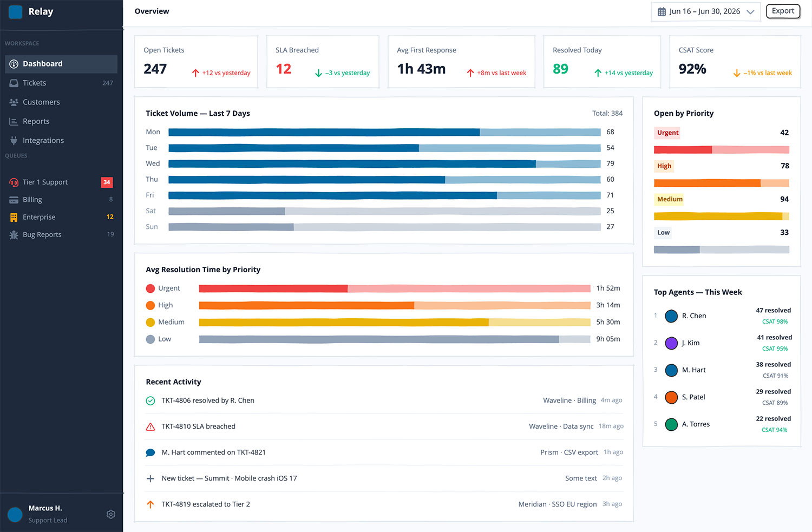Click the Relay logo icon
This screenshot has height=532, width=812.
point(16,12)
